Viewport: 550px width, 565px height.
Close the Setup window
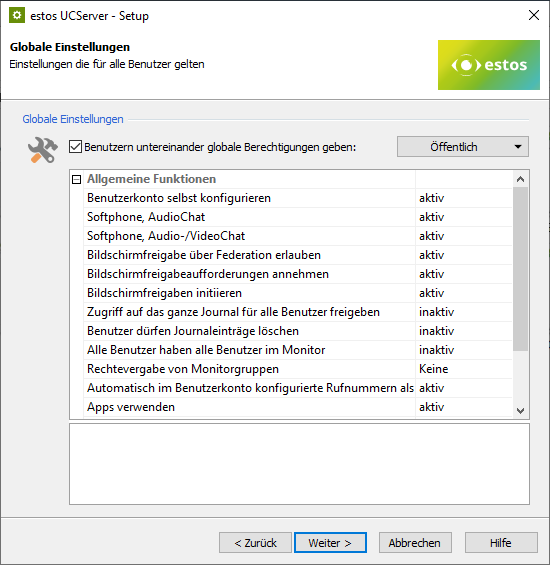pyautogui.click(x=534, y=15)
